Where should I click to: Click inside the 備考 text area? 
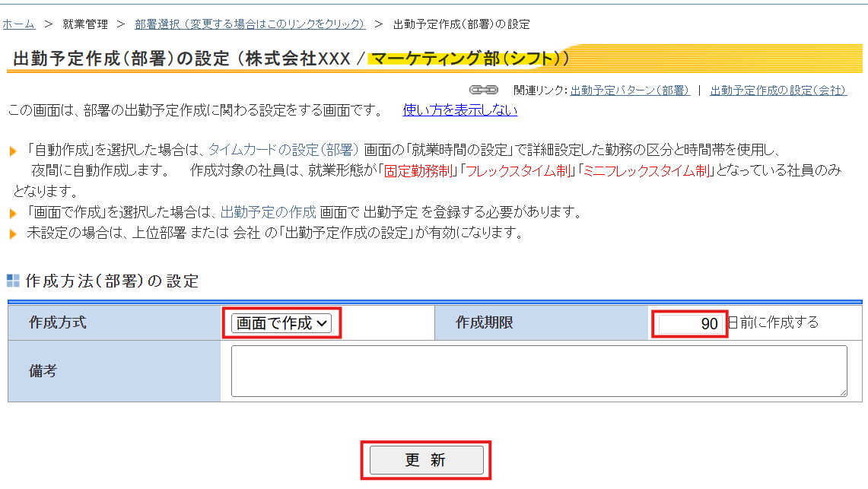(x=539, y=371)
